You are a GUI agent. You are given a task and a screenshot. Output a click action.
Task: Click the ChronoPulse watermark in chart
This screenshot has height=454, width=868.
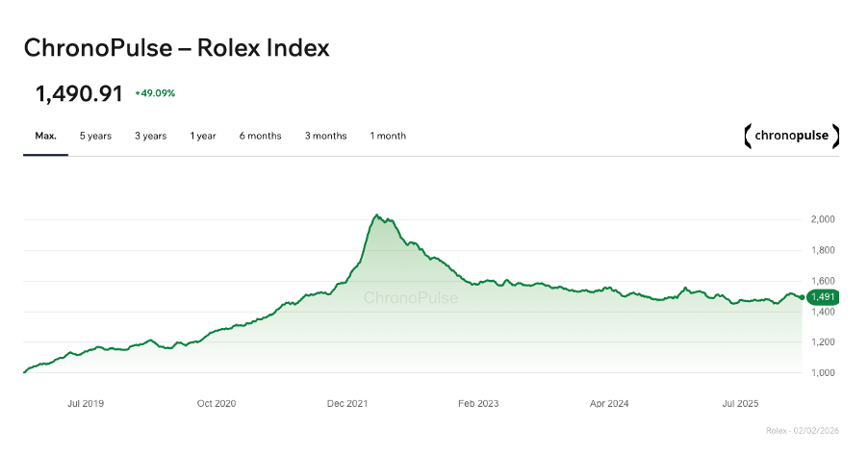pyautogui.click(x=411, y=298)
